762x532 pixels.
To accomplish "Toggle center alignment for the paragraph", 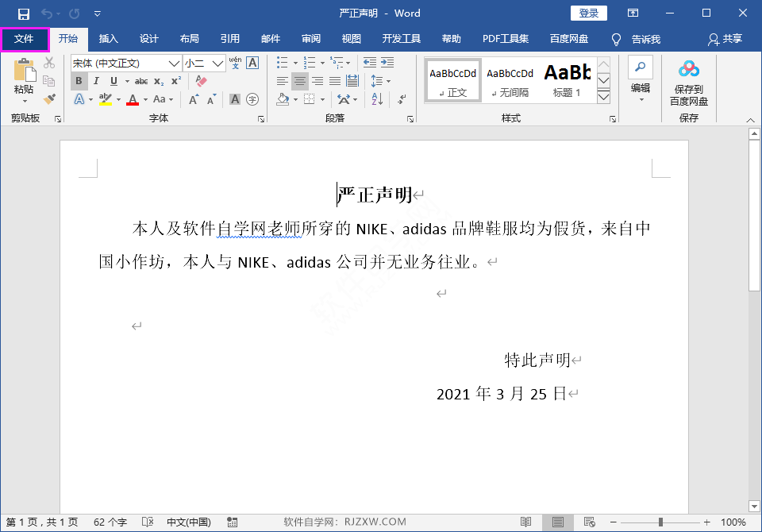I will click(299, 79).
